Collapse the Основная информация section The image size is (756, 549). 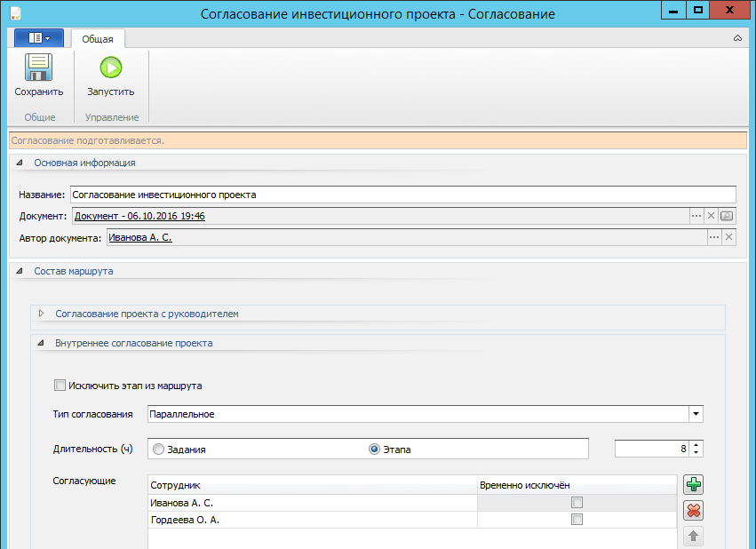tap(20, 163)
